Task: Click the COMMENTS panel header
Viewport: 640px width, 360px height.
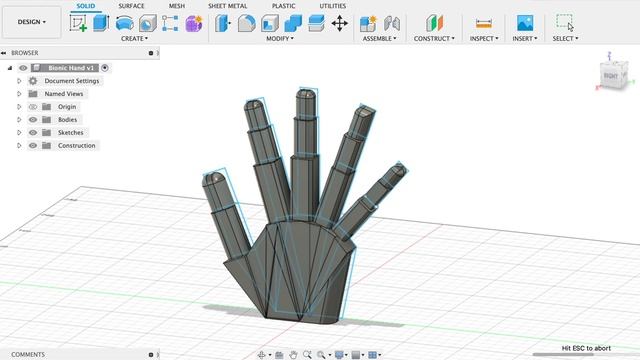Action: pos(80,355)
